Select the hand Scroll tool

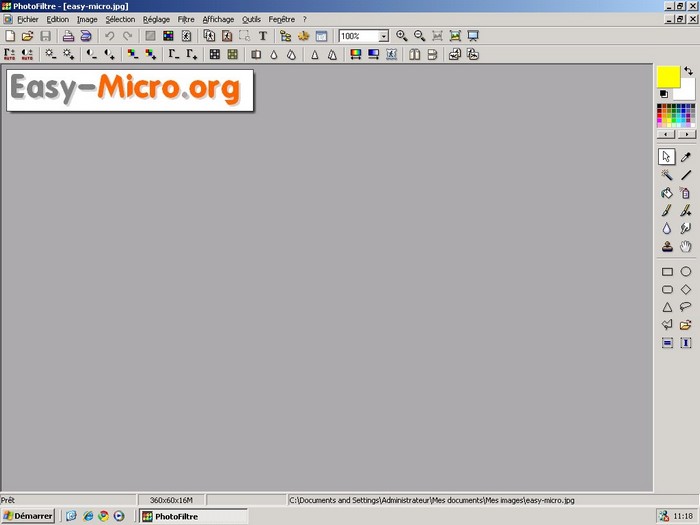pyautogui.click(x=686, y=246)
